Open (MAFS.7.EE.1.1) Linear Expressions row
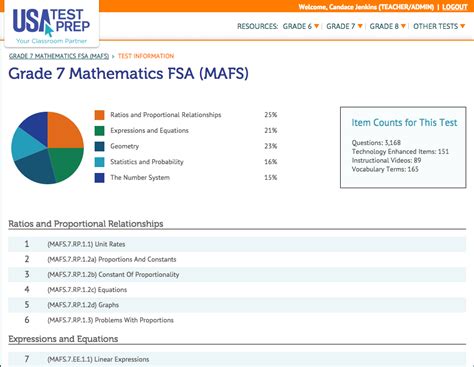The height and width of the screenshot is (367, 474). pos(237,359)
